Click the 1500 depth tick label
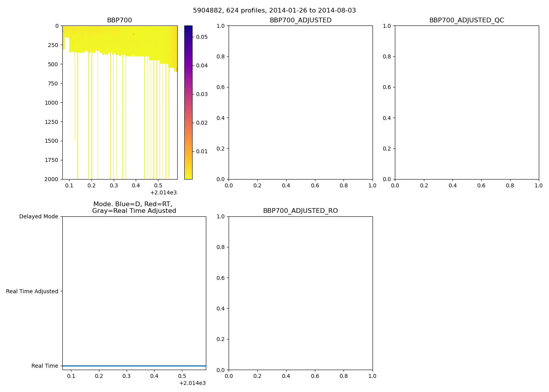Image resolution: width=549 pixels, height=392 pixels. coord(51,141)
